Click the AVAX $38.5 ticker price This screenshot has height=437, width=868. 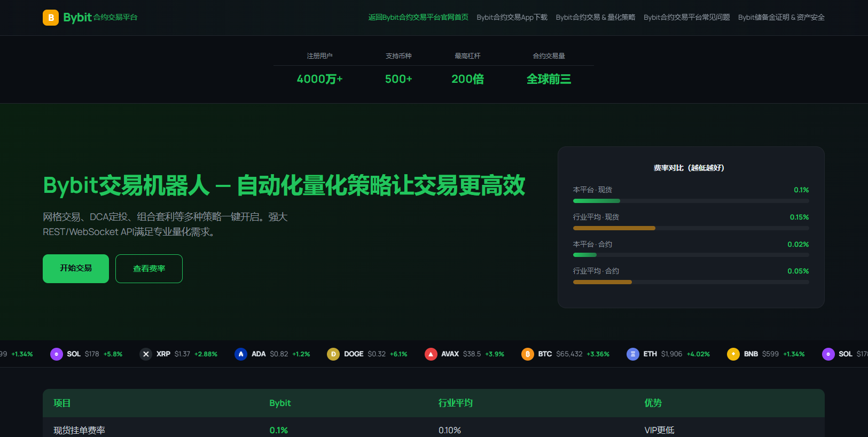click(472, 354)
